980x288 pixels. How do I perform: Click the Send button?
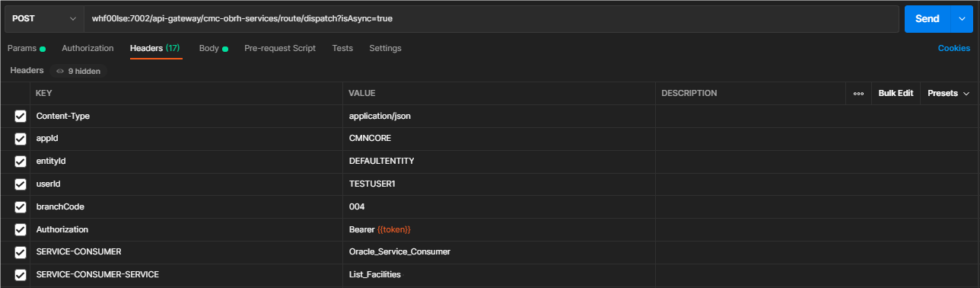click(x=927, y=18)
